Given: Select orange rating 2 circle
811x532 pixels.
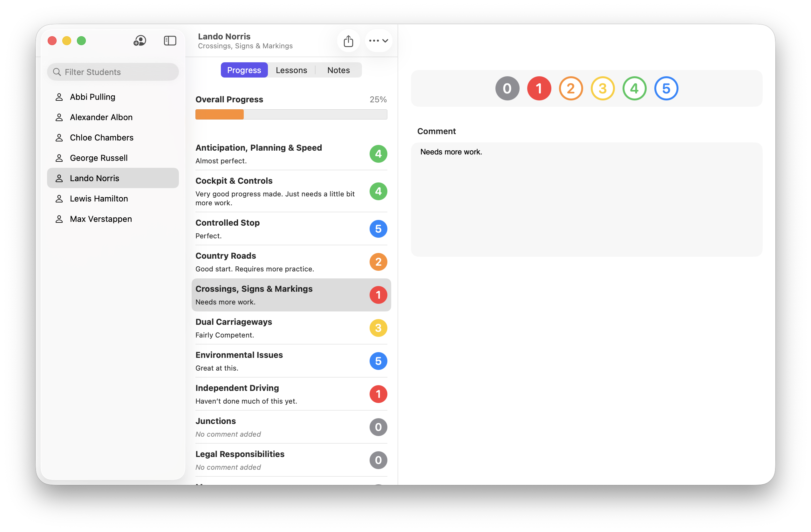Looking at the screenshot, I should [571, 88].
